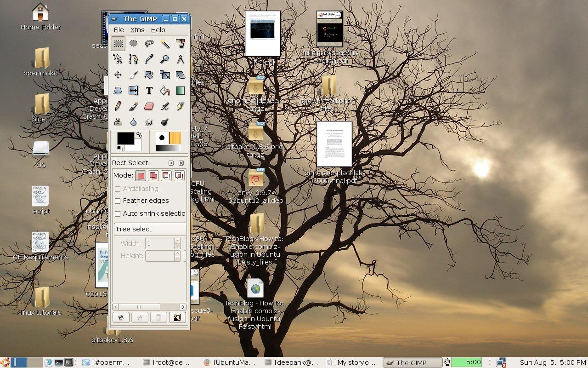Select the Bucket Fill tool
Screen dimensions: 588x368
(165, 91)
